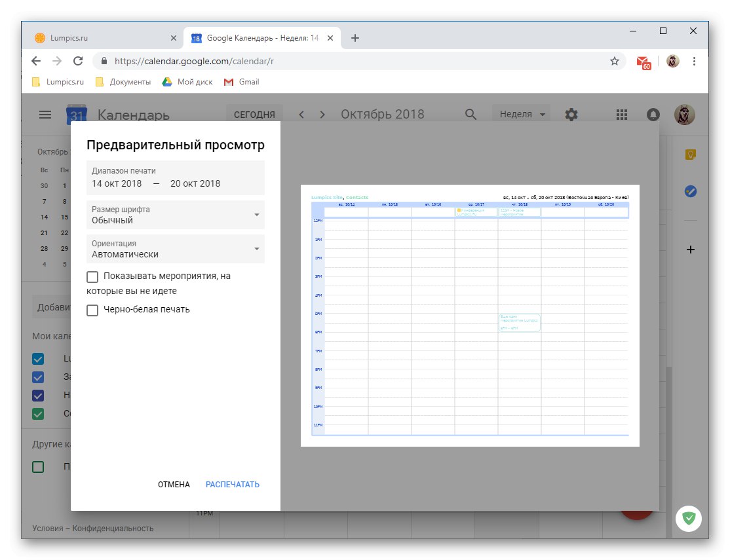The image size is (730, 560).
Task: Open the Документы bookmark
Action: tap(123, 82)
